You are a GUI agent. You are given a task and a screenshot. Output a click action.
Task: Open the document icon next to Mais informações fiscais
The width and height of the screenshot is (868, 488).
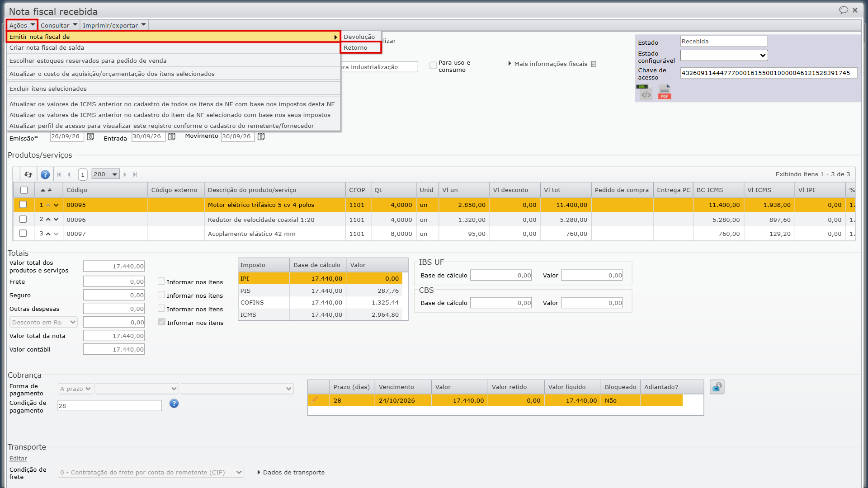coord(594,64)
